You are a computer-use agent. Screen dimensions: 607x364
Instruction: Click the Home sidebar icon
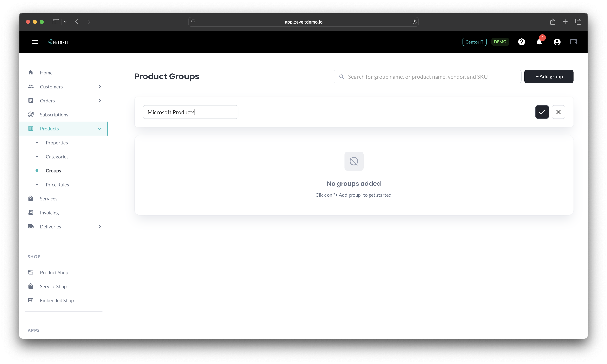pyautogui.click(x=31, y=73)
